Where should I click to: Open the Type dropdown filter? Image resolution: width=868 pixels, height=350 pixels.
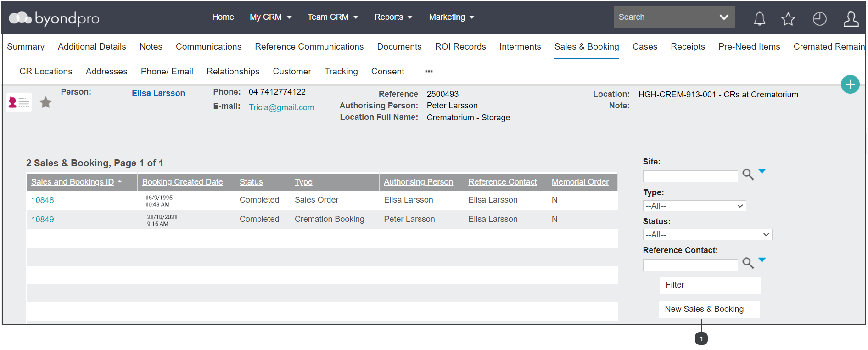click(x=694, y=206)
